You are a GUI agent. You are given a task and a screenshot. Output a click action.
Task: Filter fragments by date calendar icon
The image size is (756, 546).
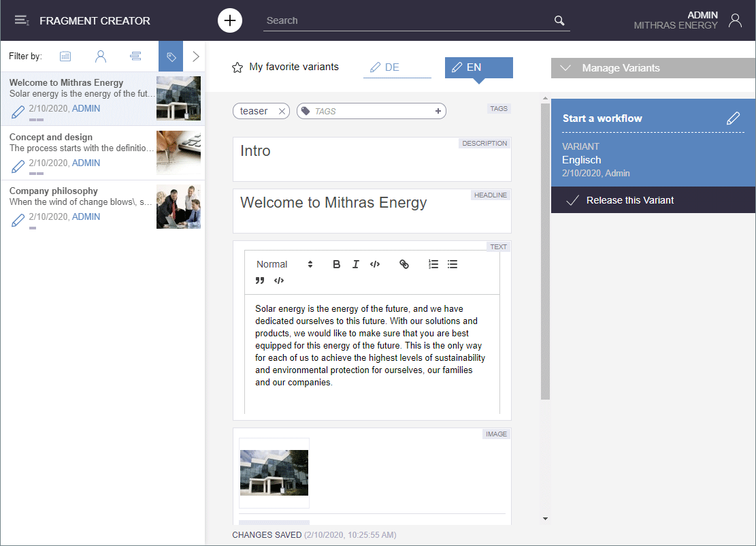click(65, 57)
